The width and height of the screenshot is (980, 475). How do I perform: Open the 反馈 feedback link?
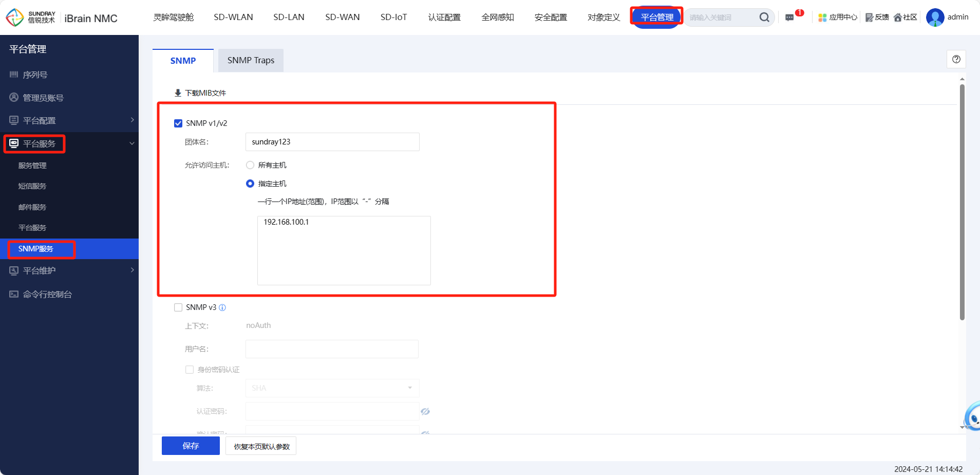(x=877, y=17)
